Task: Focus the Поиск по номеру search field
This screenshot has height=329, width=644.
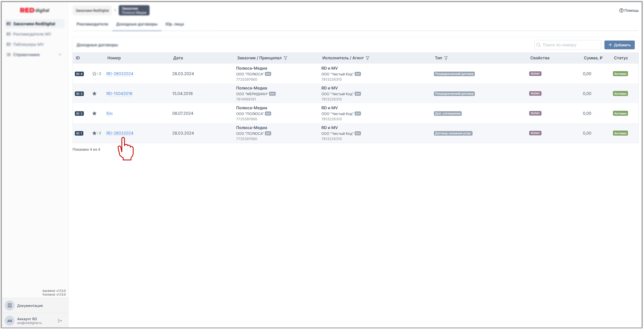Action: 570,45
